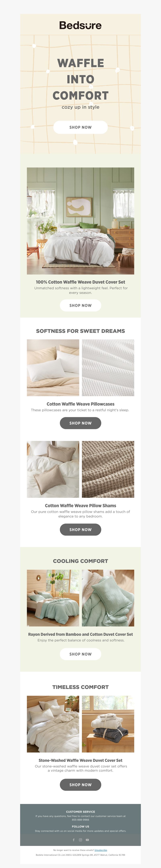Click Shop Now for Waffle Weave Pillow Shams
Image resolution: width=161 pixels, height=868 pixels.
(80, 529)
